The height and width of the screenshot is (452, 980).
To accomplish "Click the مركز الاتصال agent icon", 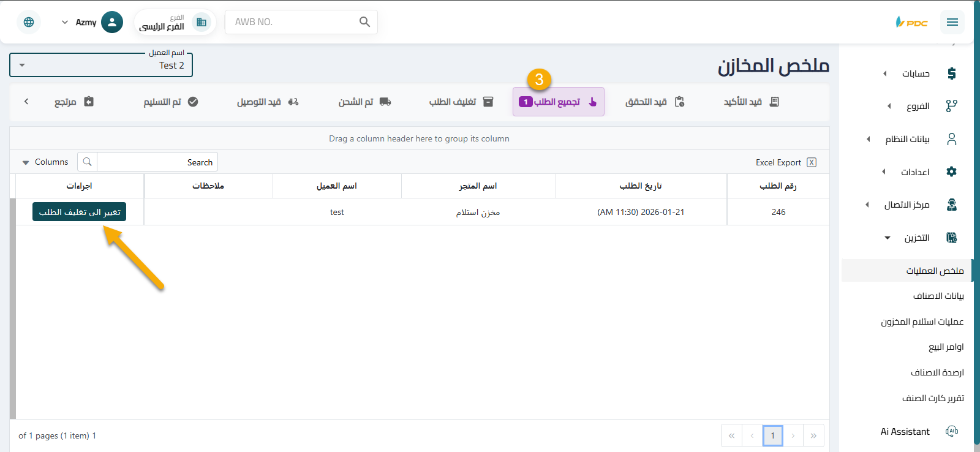I will (951, 205).
